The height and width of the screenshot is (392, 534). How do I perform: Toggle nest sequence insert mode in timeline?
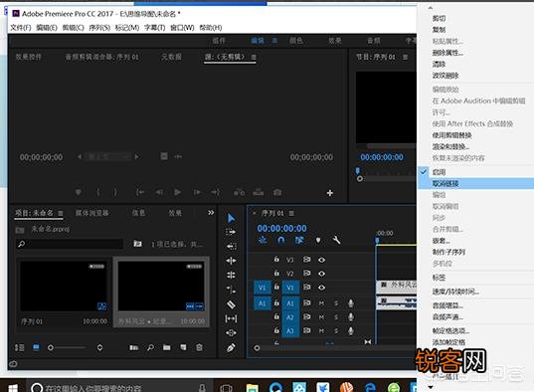[263, 241]
